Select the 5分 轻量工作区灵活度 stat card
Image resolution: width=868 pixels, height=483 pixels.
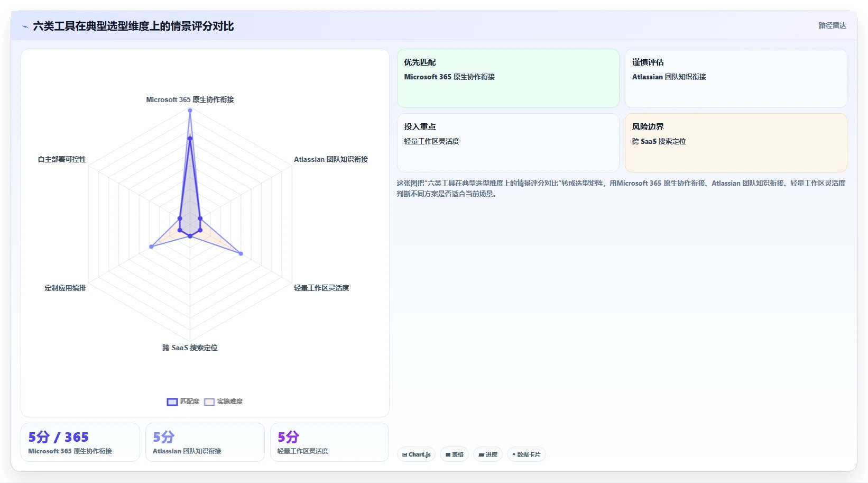pyautogui.click(x=329, y=442)
